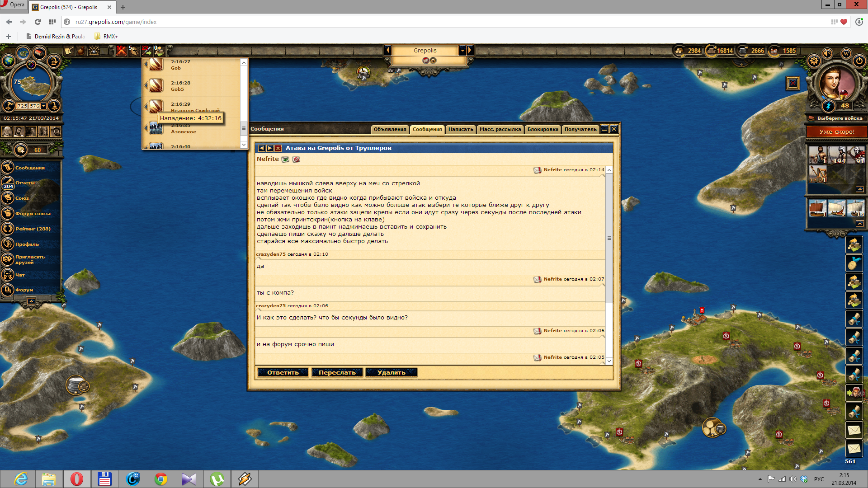Viewport: 868px width, 488px height.
Task: Open the color palette map options icon
Action: pos(31,65)
